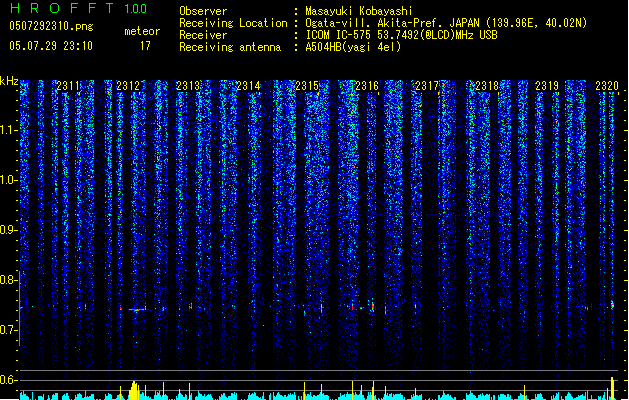
Task: Select the observer name Masayuki Kobayashi
Action: pyautogui.click(x=359, y=11)
